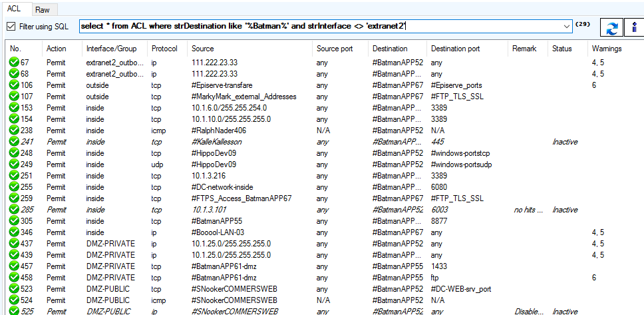Image resolution: width=644 pixels, height=315 pixels.
Task: Click green check icon of rule 437
Action: click(x=15, y=244)
